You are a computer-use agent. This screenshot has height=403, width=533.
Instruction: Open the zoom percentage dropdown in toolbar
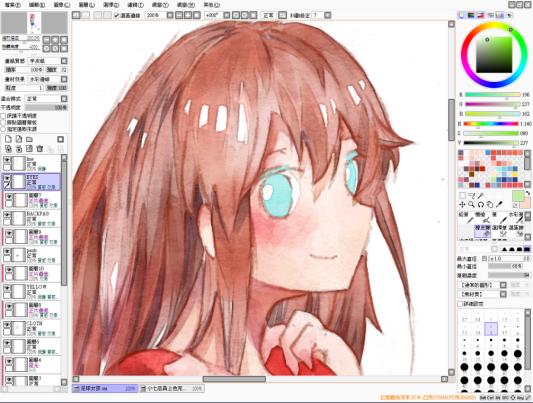click(x=170, y=15)
